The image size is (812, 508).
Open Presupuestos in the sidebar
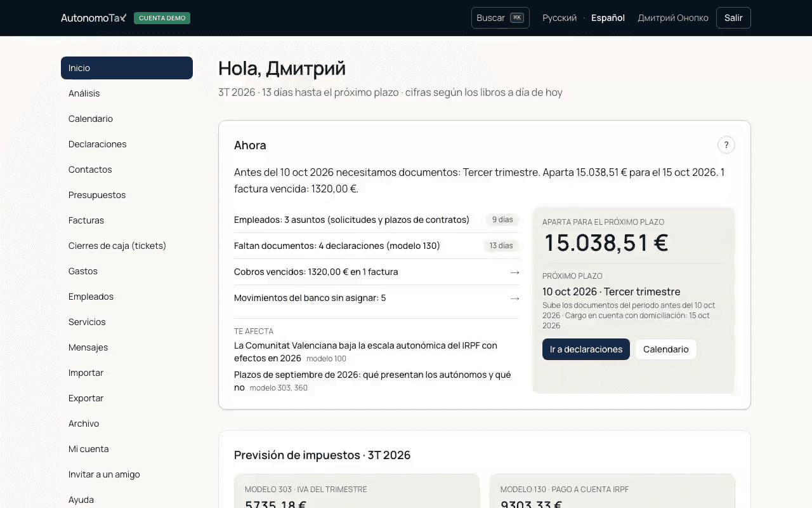pyautogui.click(x=127, y=195)
